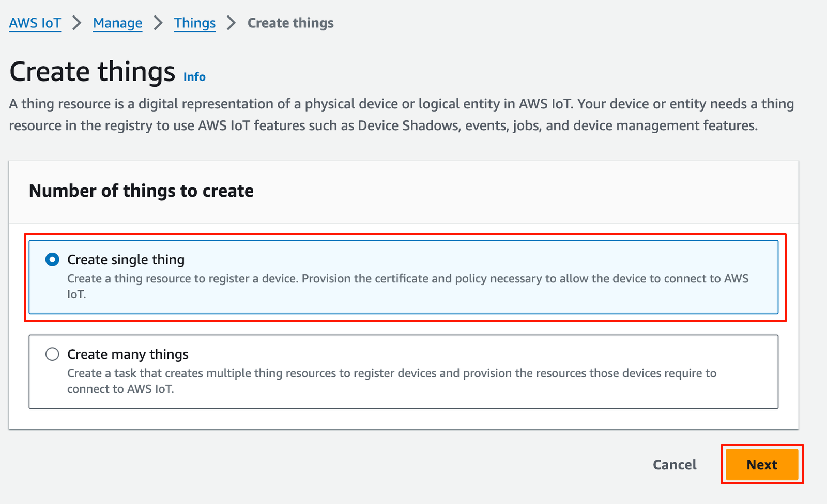
Task: Go to the Manage breadcrumb link
Action: coord(117,23)
